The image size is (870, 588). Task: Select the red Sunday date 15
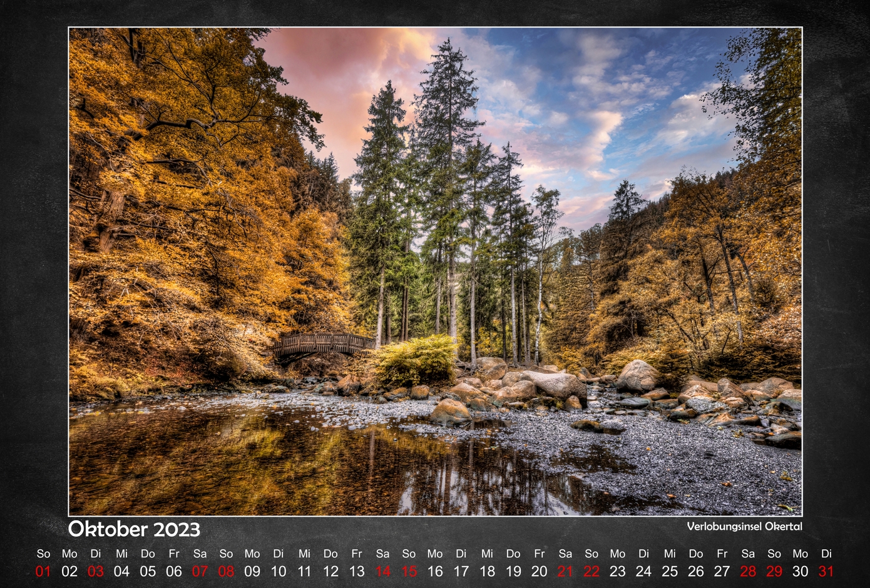[409, 571]
